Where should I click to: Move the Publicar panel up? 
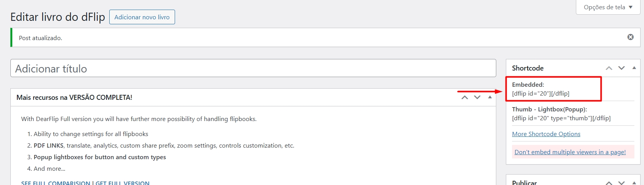609,183
